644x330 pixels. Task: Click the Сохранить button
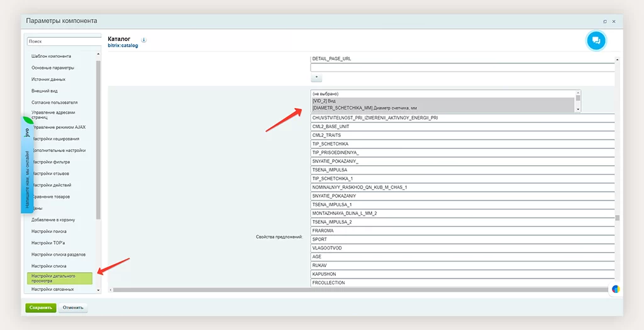pos(41,308)
